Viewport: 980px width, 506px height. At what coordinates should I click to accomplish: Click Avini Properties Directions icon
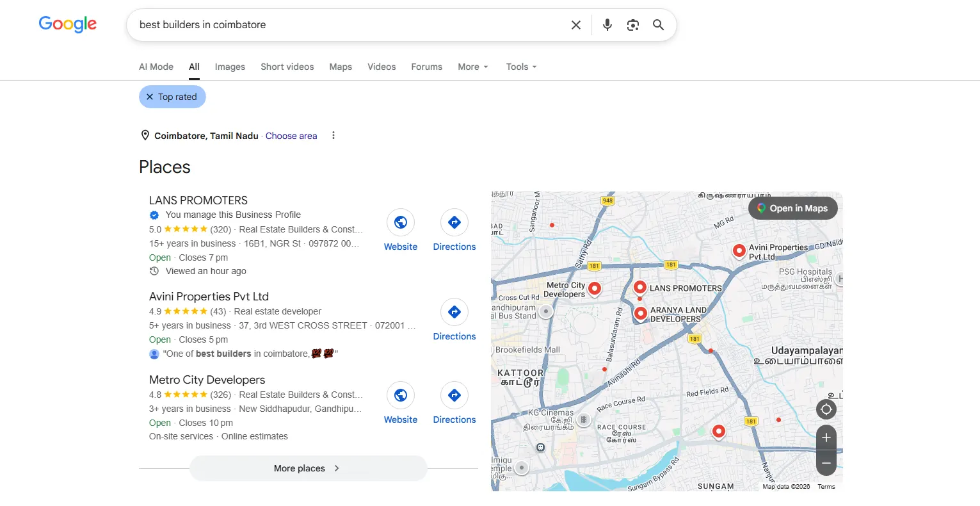click(x=454, y=312)
